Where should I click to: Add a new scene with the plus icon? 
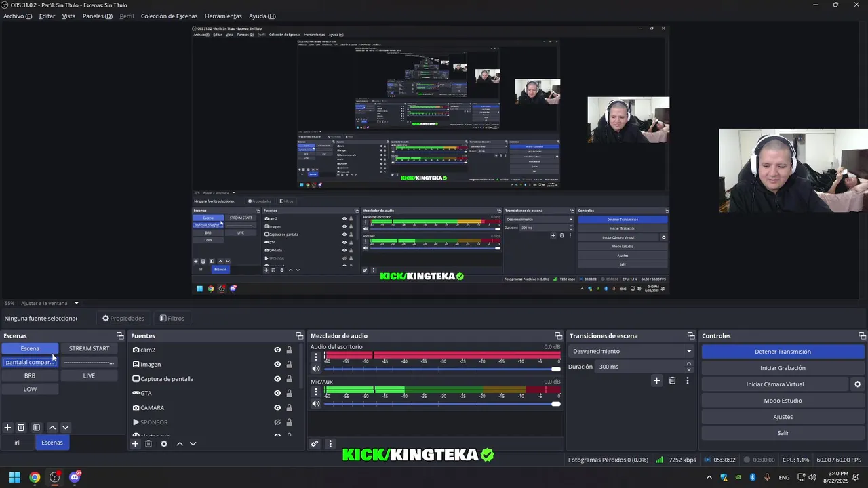coord(7,428)
